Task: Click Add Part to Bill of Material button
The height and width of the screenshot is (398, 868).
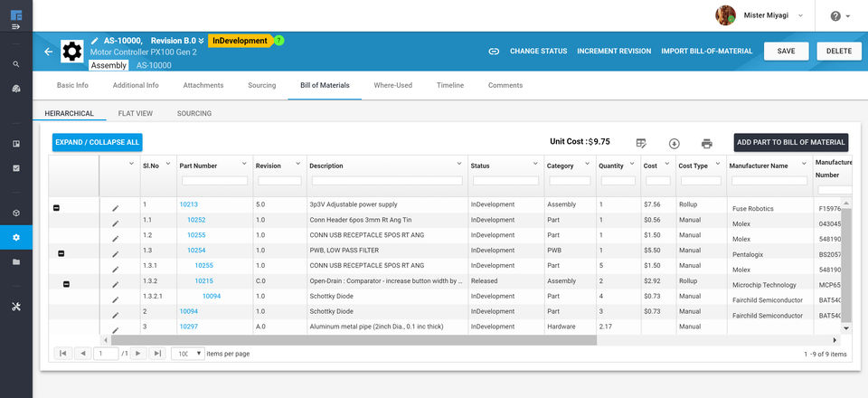Action: tap(790, 142)
